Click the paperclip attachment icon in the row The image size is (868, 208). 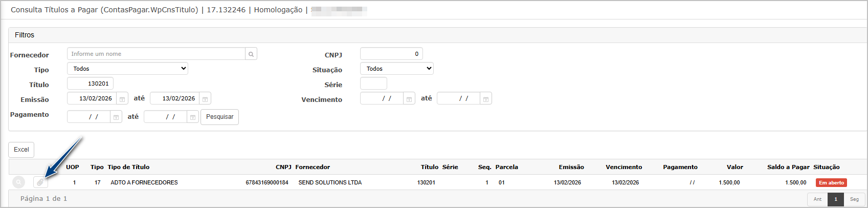tap(40, 182)
